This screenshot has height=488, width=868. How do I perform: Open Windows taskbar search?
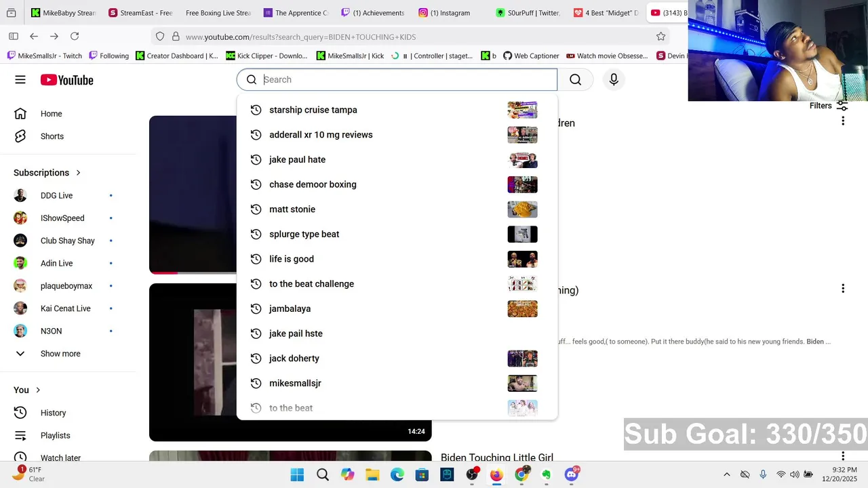[323, 475]
